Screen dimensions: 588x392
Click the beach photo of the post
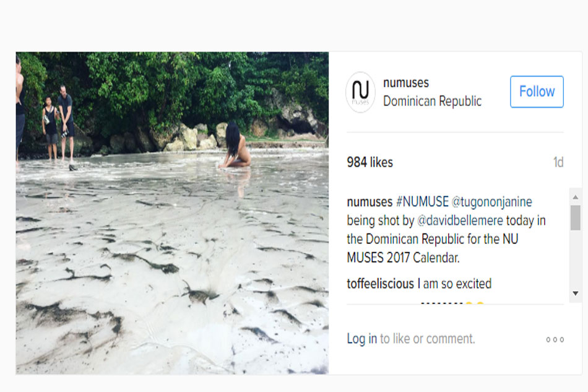[x=172, y=213]
